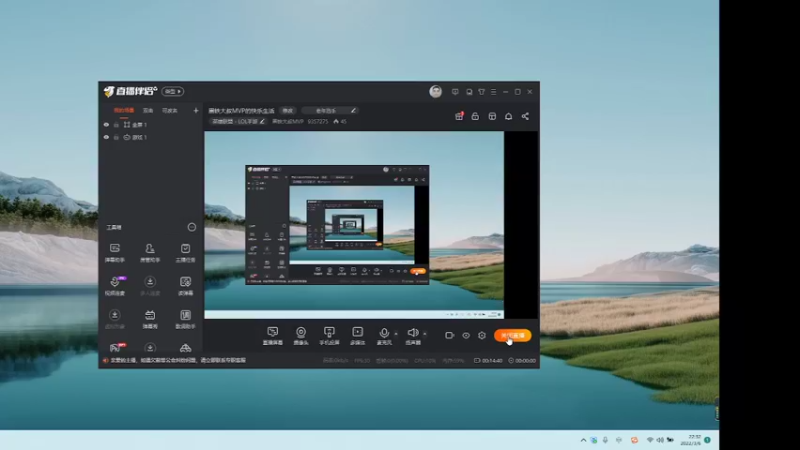
Task: Switch to the third scene tab
Action: coord(169,110)
